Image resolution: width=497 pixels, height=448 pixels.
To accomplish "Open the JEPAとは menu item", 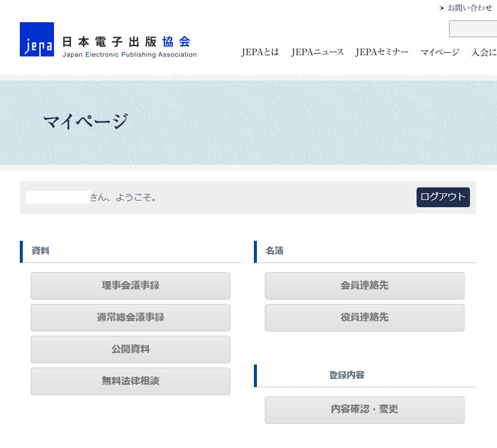I will tap(260, 52).
